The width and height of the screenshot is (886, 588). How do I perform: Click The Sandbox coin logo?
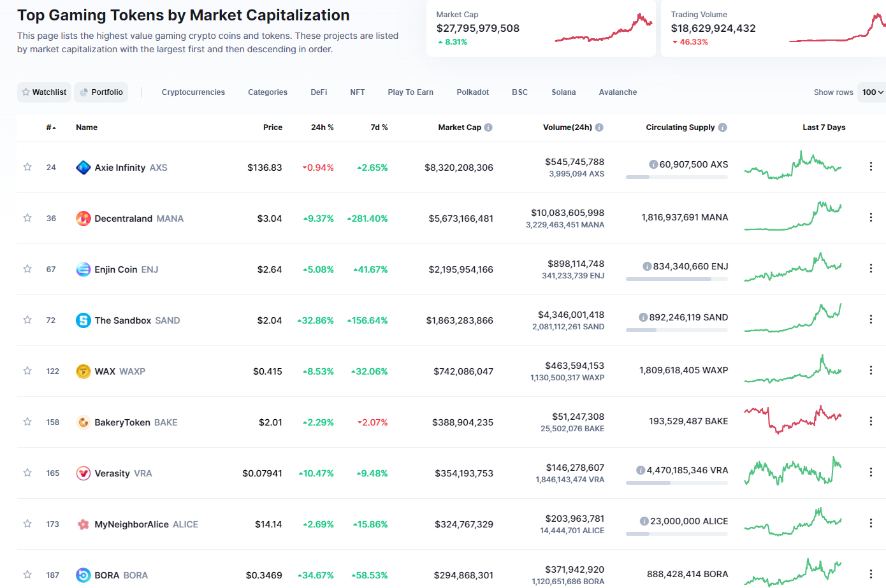83,320
